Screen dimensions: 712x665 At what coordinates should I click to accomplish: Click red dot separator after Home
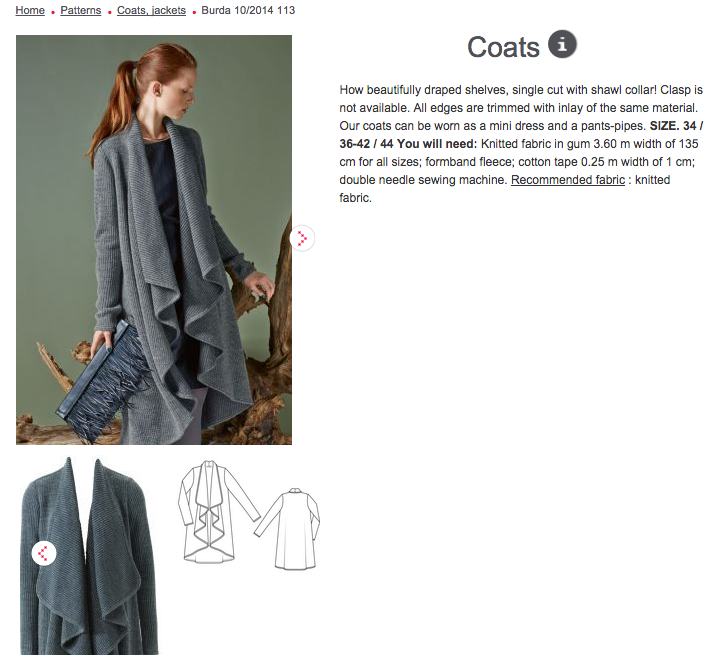(53, 12)
